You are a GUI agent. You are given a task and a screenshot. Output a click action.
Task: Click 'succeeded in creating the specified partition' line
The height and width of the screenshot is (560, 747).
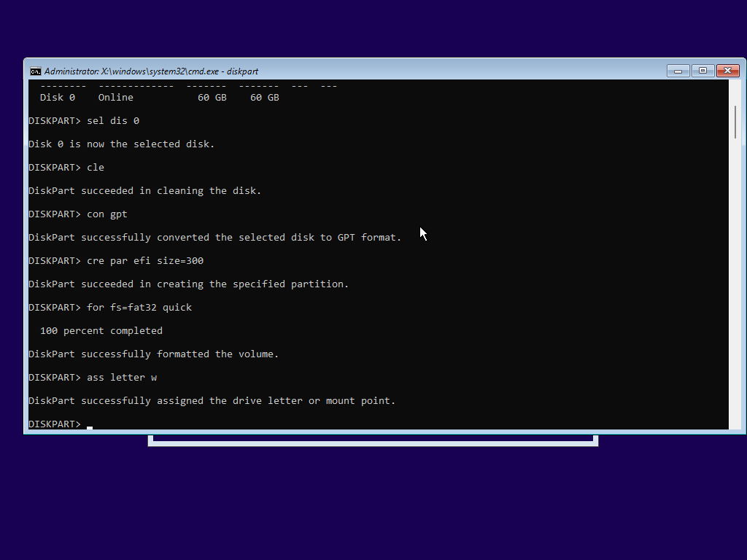point(189,284)
